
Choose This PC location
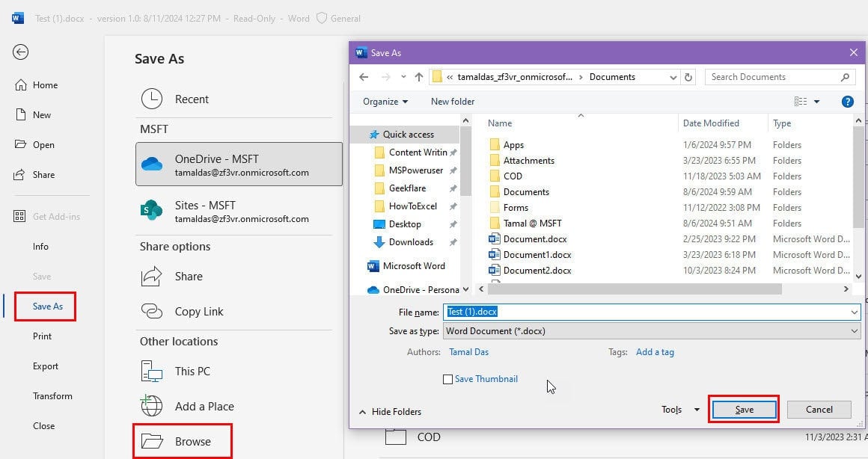pyautogui.click(x=176, y=371)
